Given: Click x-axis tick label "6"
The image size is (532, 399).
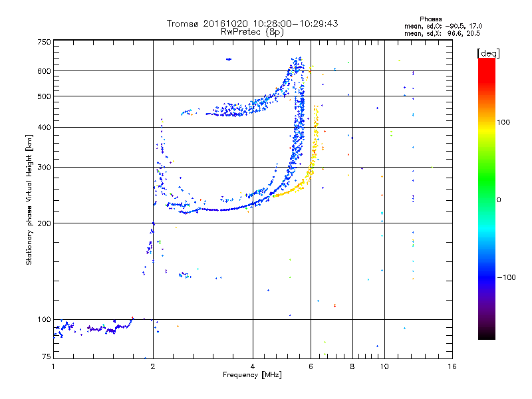Looking at the screenshot, I should [311, 366].
